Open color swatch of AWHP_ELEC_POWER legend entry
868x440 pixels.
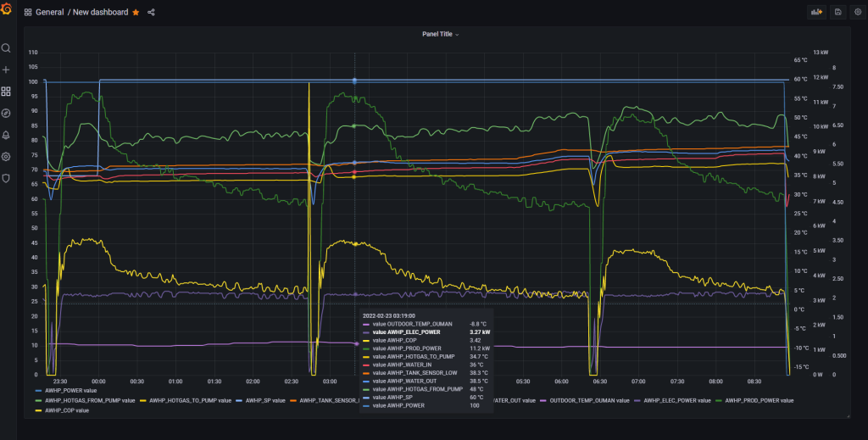coord(637,401)
